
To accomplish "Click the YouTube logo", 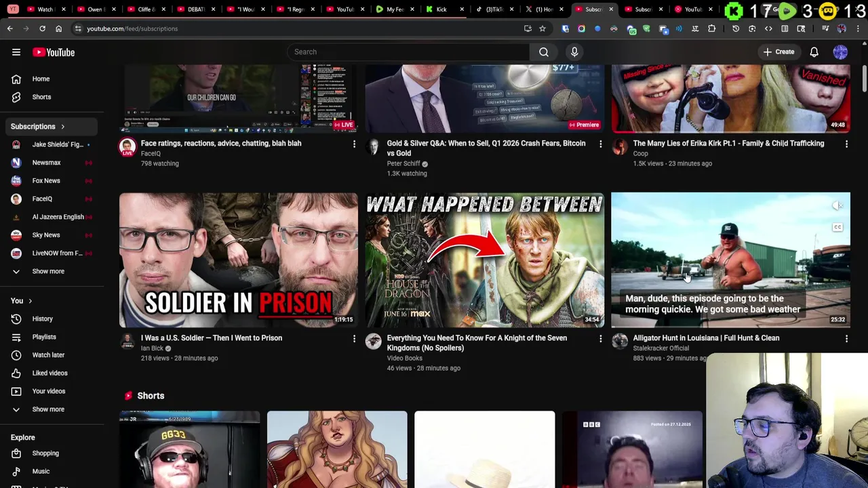I will pyautogui.click(x=54, y=52).
